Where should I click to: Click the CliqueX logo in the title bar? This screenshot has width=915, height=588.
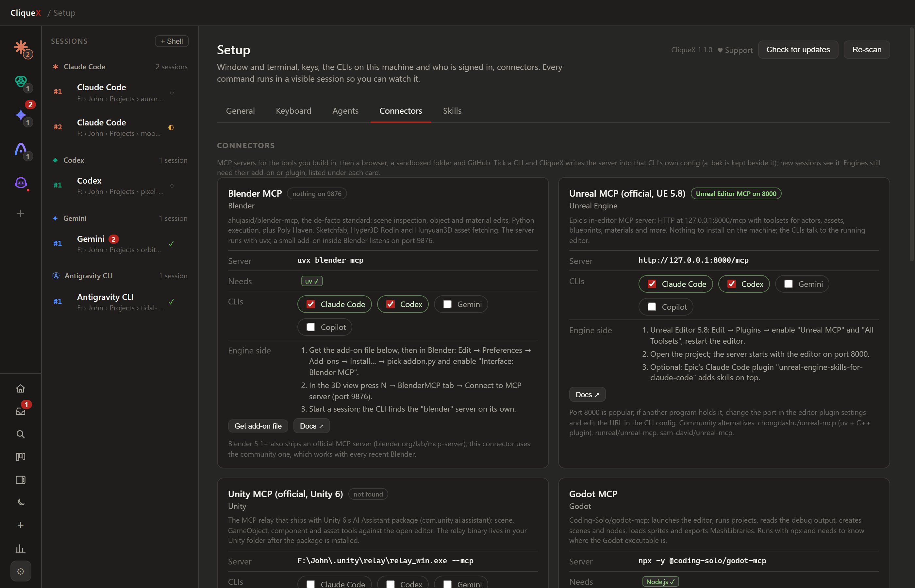pos(25,13)
